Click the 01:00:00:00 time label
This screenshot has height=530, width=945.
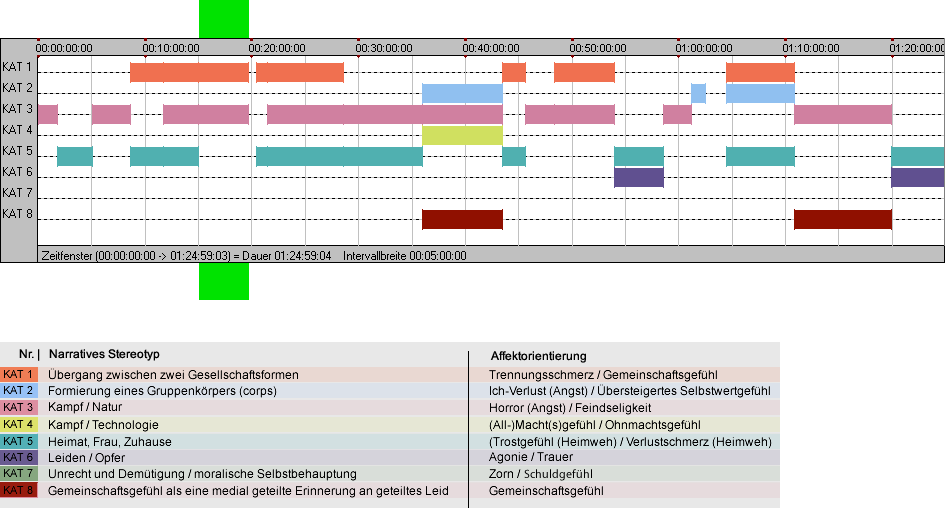[704, 48]
